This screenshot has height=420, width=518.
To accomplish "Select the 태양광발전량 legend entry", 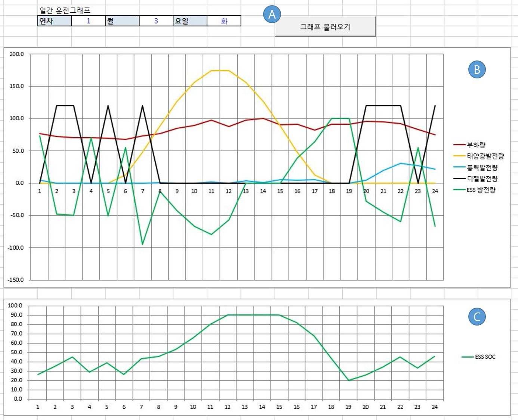I will (x=479, y=156).
